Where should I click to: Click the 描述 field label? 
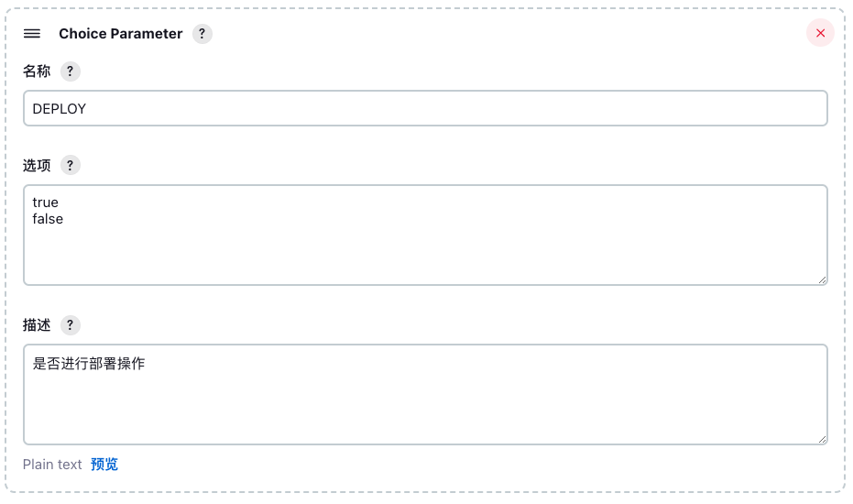pyautogui.click(x=37, y=325)
